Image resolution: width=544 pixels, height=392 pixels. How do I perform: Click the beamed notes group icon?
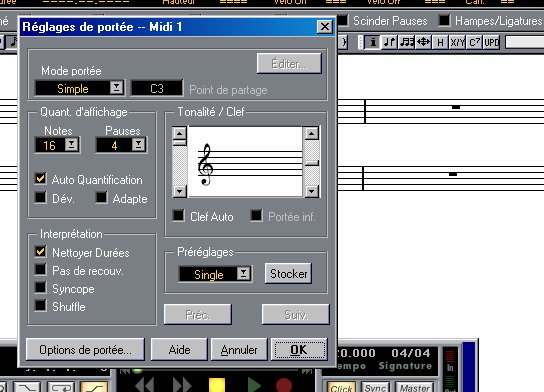(x=406, y=42)
